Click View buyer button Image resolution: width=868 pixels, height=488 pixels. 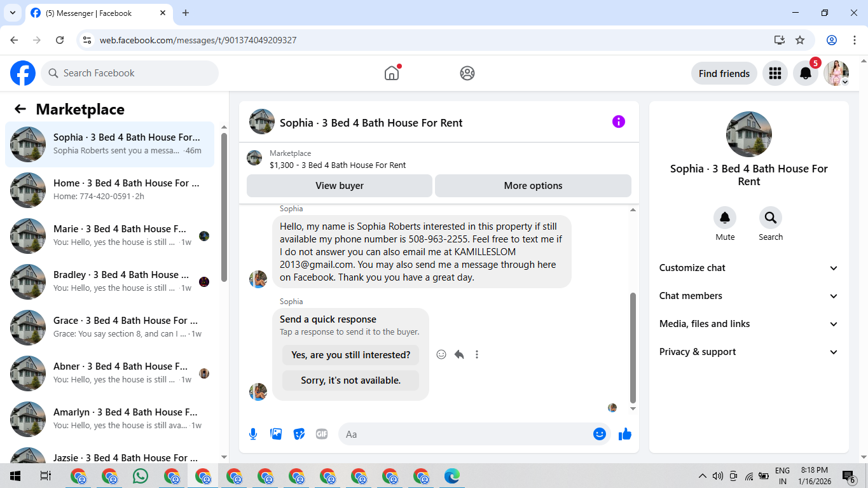340,186
